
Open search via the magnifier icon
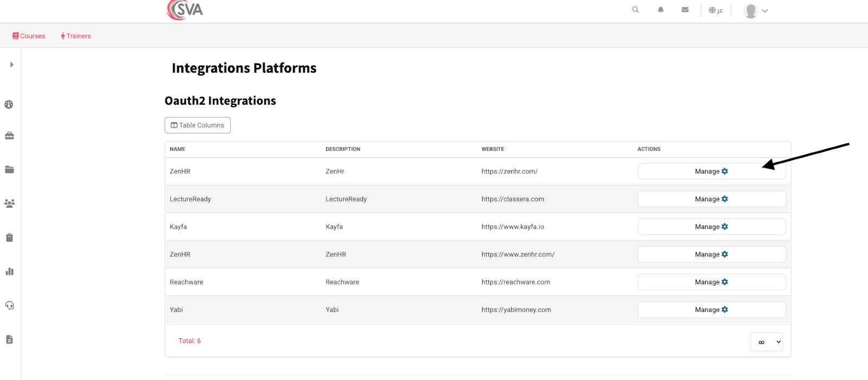click(635, 10)
